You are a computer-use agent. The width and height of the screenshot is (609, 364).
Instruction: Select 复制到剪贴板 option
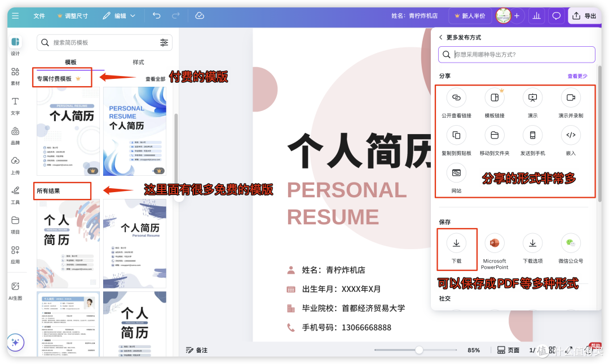tap(456, 141)
